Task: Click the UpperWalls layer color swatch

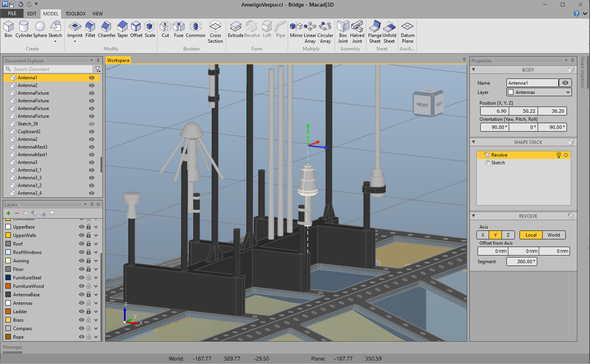Action: [x=8, y=235]
